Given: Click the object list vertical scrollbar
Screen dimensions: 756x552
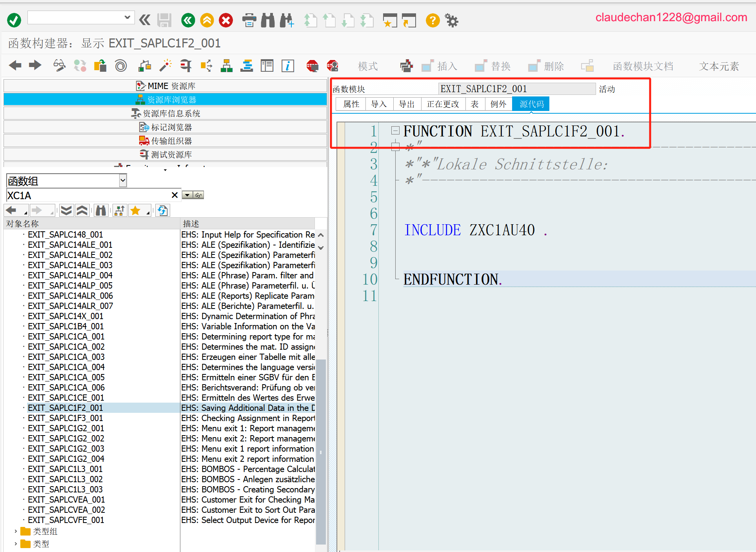Looking at the screenshot, I should (x=321, y=451).
